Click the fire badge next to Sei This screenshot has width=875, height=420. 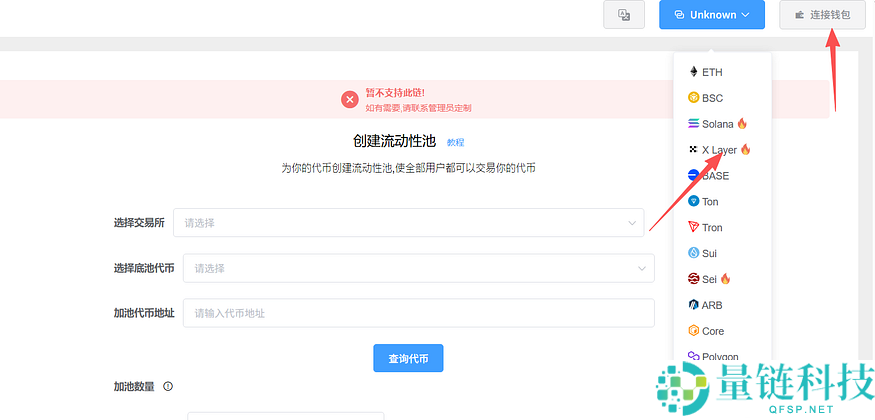pyautogui.click(x=725, y=278)
